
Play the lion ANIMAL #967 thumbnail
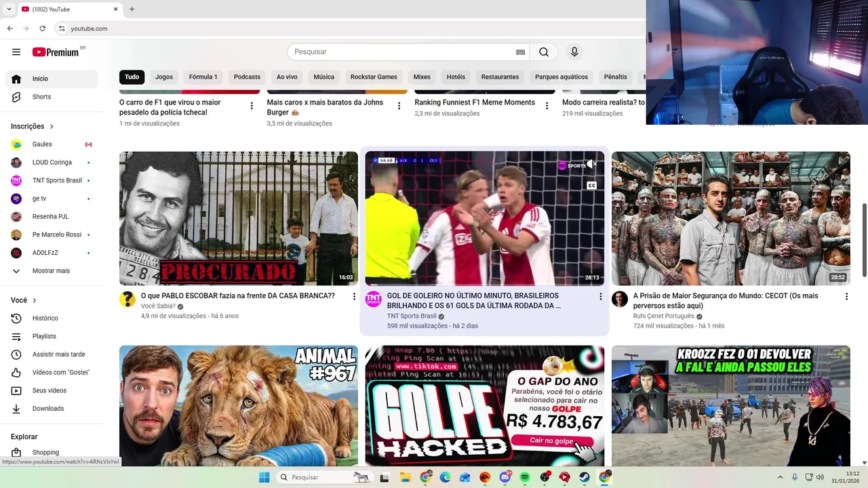click(x=239, y=405)
